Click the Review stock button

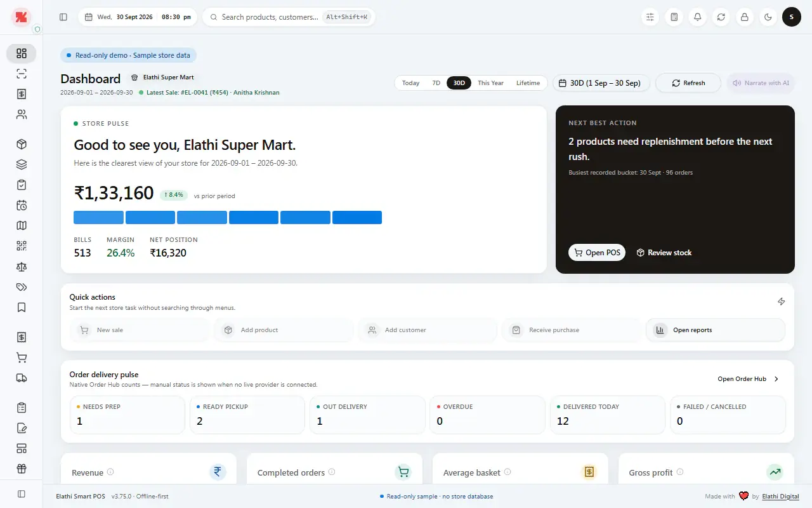[664, 253]
